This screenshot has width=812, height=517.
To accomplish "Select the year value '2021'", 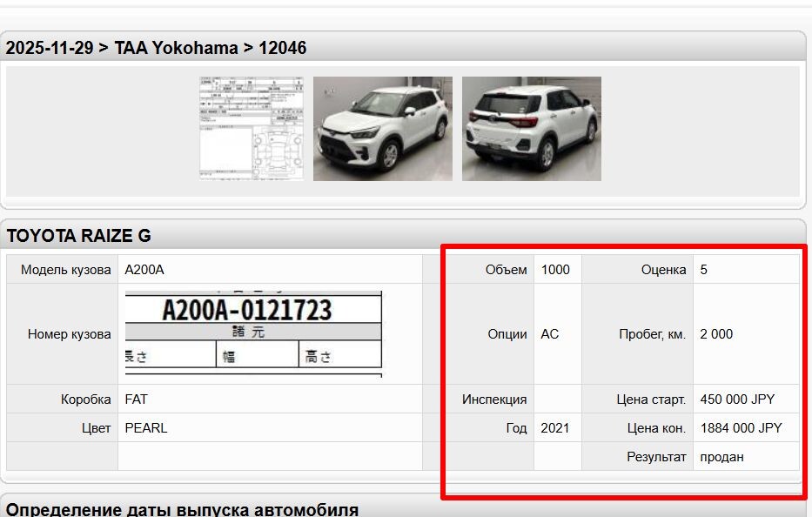I will (554, 428).
